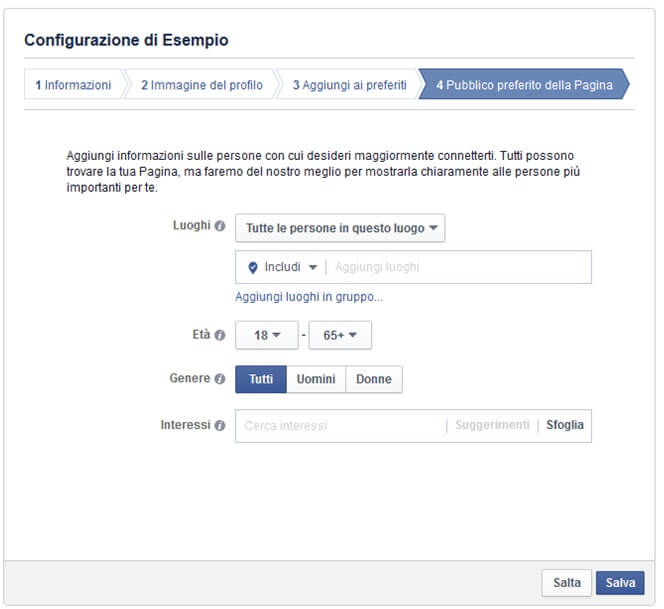This screenshot has height=609, width=664.
Task: Open Tutte le persone in questo luogo dropdown
Action: coord(340,228)
